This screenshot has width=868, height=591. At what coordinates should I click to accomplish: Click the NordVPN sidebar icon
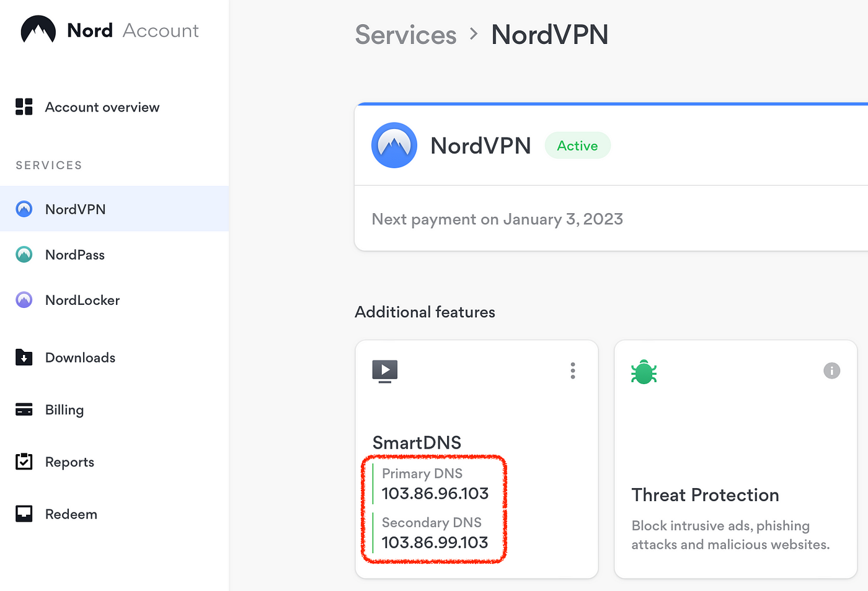pos(24,209)
